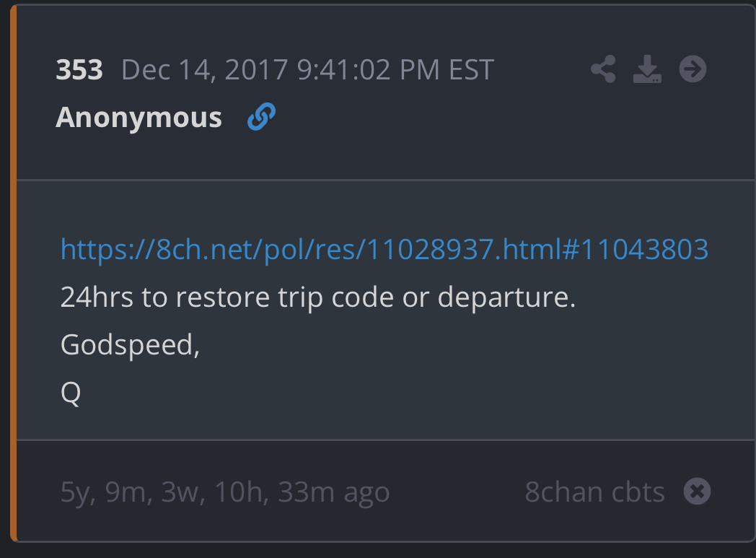
Task: Click the "24hrs to restore trip code" line
Action: (x=317, y=297)
